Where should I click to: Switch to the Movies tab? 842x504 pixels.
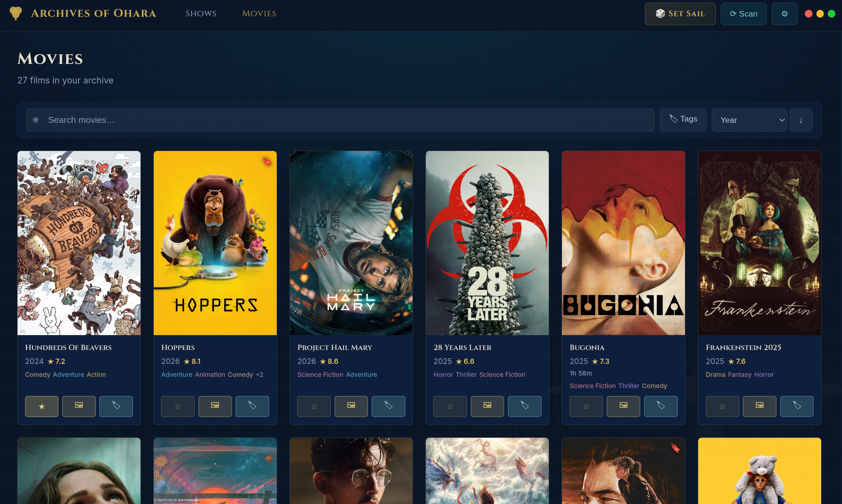coord(259,14)
